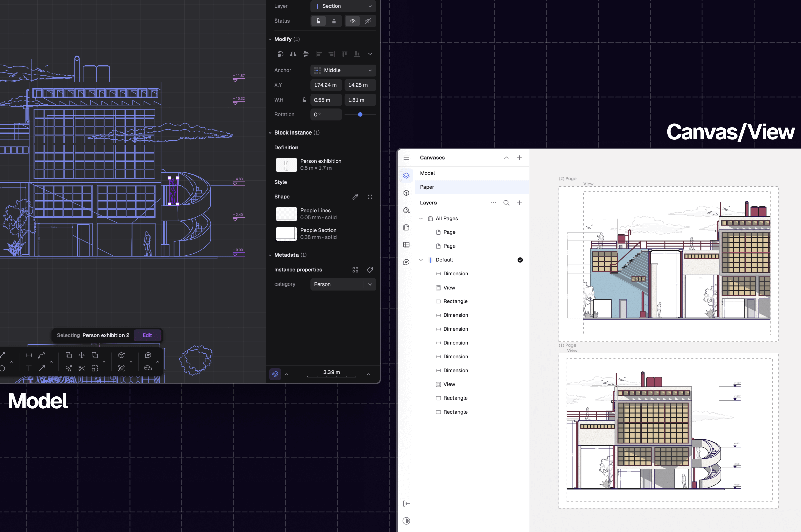Toggle the W,H aspect ratio lock
The height and width of the screenshot is (532, 801).
pyautogui.click(x=304, y=100)
